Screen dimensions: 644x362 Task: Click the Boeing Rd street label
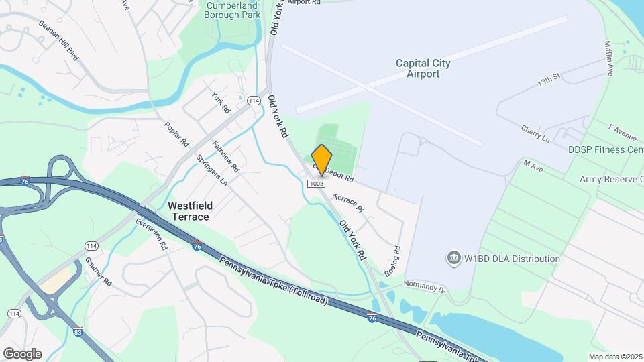392,261
